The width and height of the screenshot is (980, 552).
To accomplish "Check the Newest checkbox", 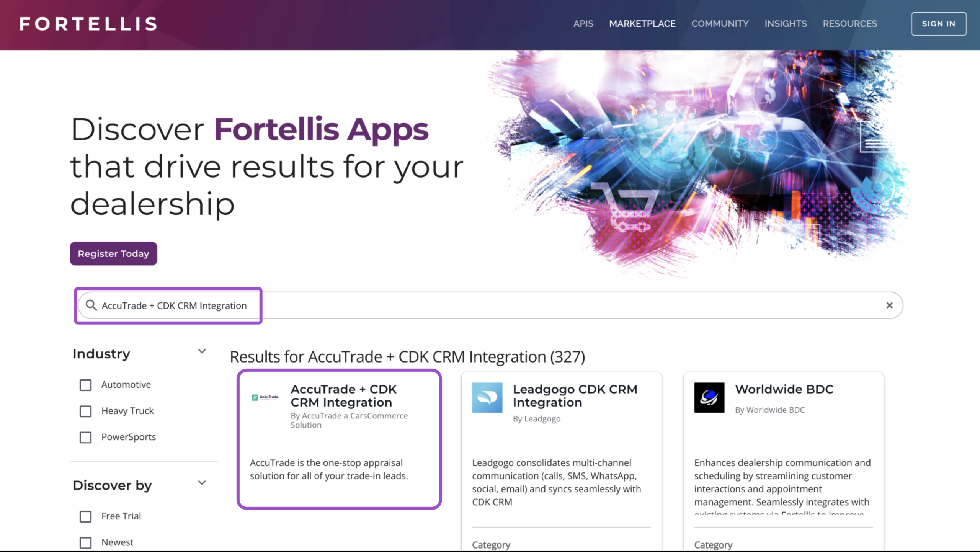I will (x=85, y=542).
